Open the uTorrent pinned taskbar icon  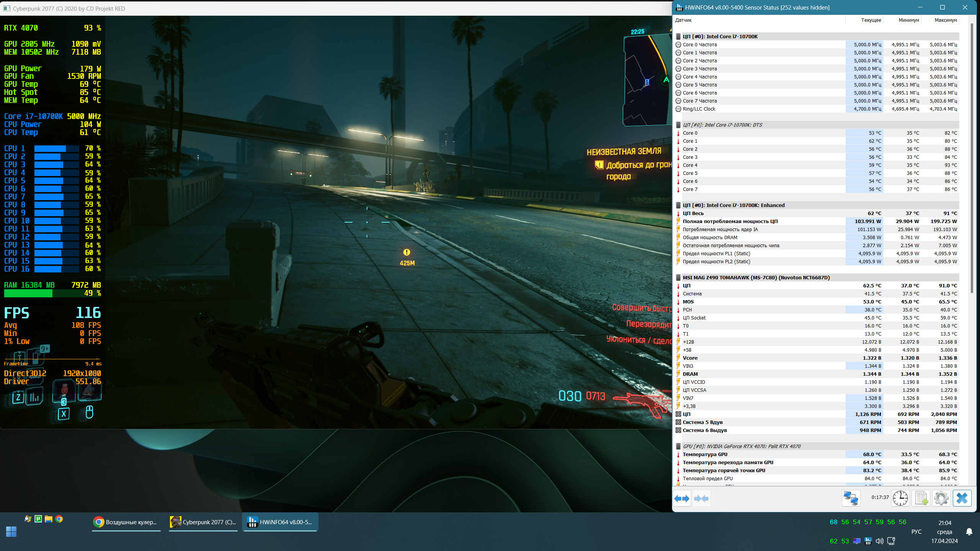[38, 519]
